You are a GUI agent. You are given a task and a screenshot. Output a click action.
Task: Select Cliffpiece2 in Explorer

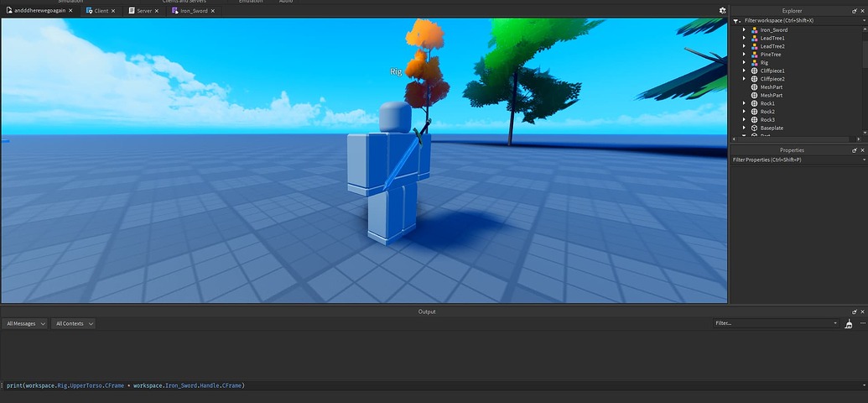(772, 79)
